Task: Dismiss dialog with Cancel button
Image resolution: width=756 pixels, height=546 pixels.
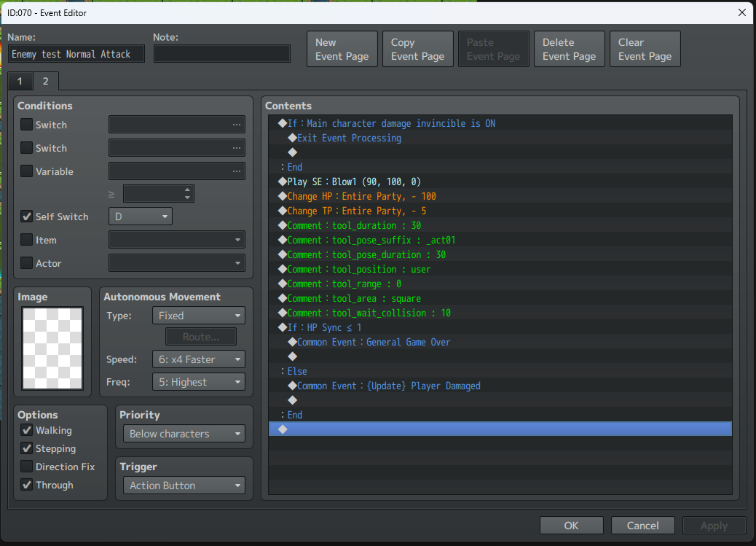Action: tap(642, 526)
